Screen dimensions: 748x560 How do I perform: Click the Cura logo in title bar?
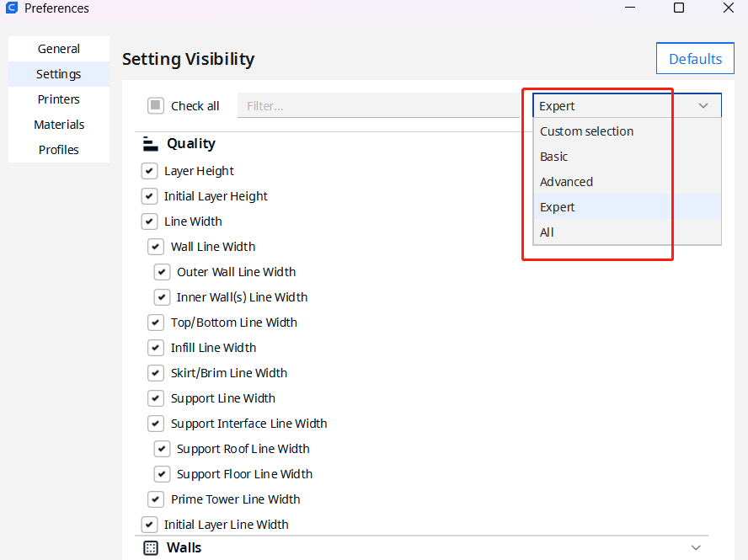(x=12, y=8)
